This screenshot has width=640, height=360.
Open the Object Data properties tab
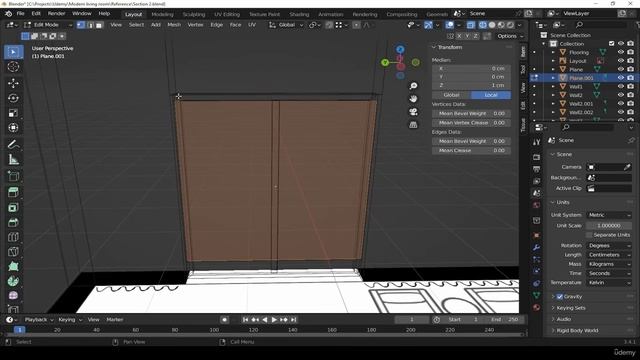pos(536,295)
